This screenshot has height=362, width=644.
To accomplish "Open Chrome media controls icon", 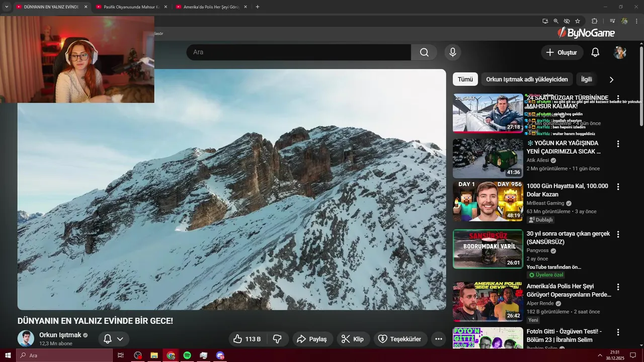I will 612,21.
